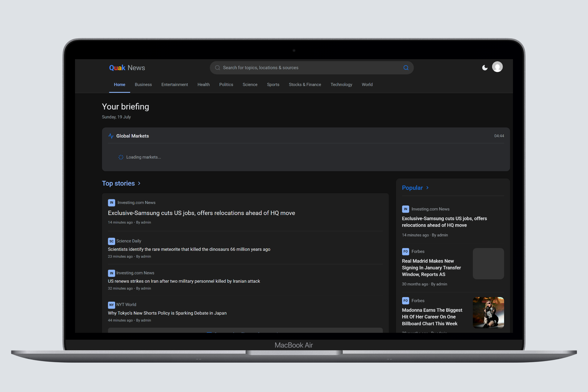Click the Your briefing heading
This screenshot has height=392, width=588.
(126, 107)
